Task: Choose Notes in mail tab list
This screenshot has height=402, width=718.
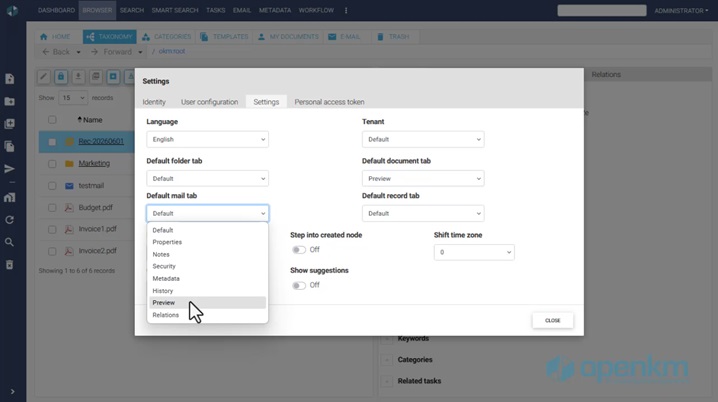Action: click(x=207, y=254)
